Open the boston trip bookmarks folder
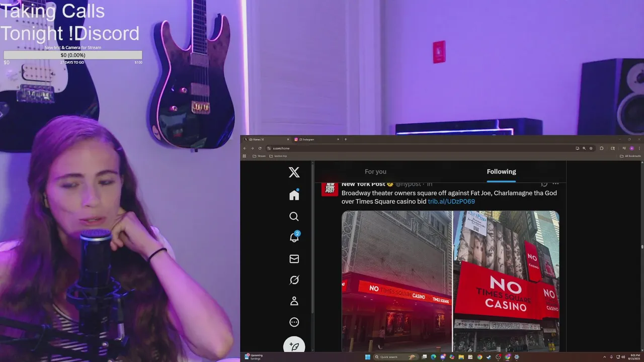The width and height of the screenshot is (644, 362). [x=278, y=156]
